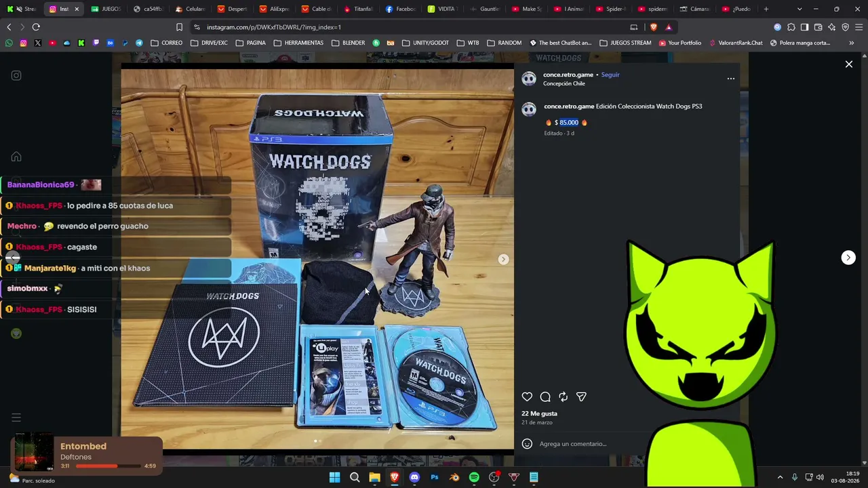Image resolution: width=868 pixels, height=488 pixels.
Task: Open the tab search dropdown arrow in the tab strip
Action: pyautogui.click(x=800, y=9)
